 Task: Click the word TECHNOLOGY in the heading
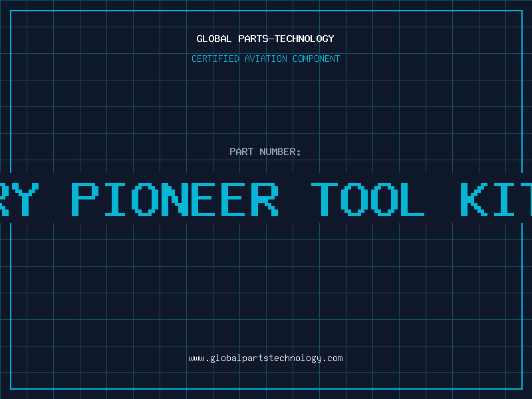(305, 39)
